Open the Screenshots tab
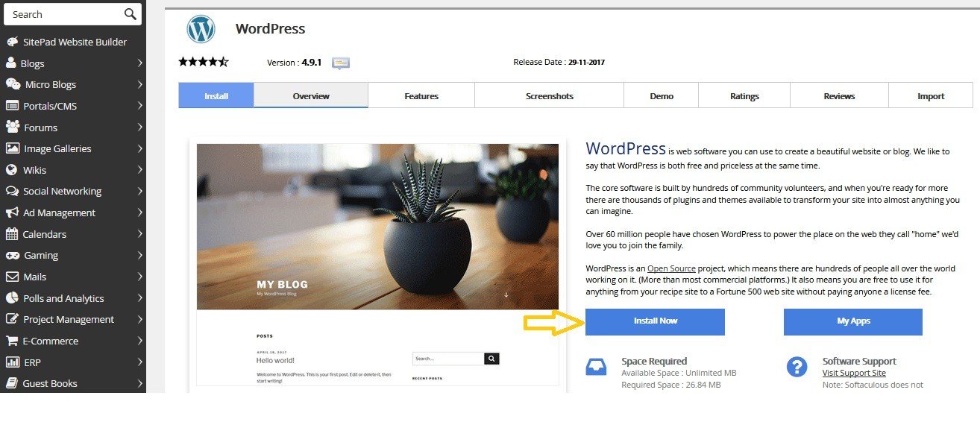Image resolution: width=980 pixels, height=422 pixels. tap(550, 95)
